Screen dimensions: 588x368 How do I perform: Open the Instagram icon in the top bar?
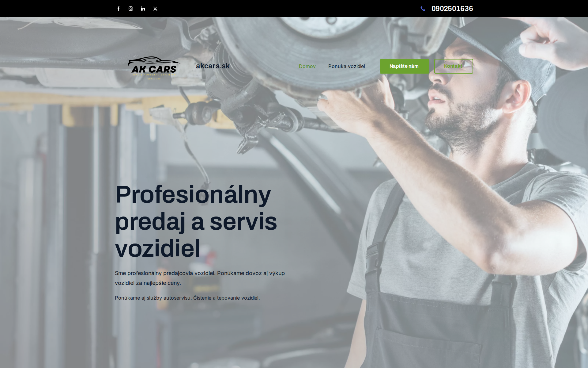click(130, 9)
